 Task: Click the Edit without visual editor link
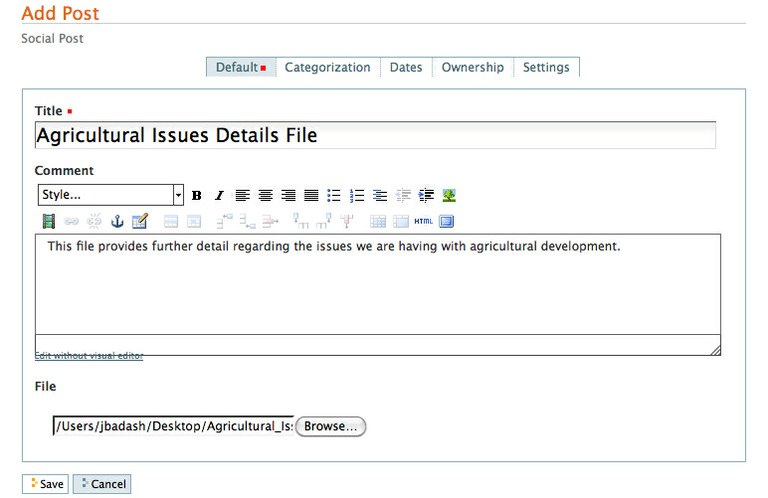[x=89, y=356]
